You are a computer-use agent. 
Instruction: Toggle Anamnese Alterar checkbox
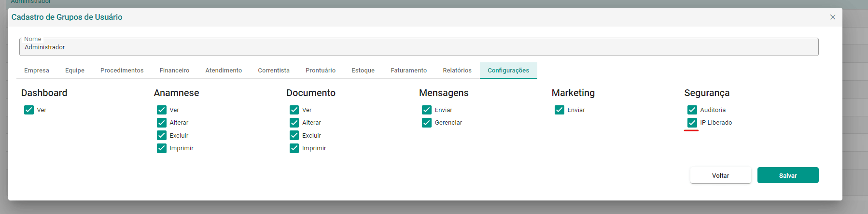162,123
